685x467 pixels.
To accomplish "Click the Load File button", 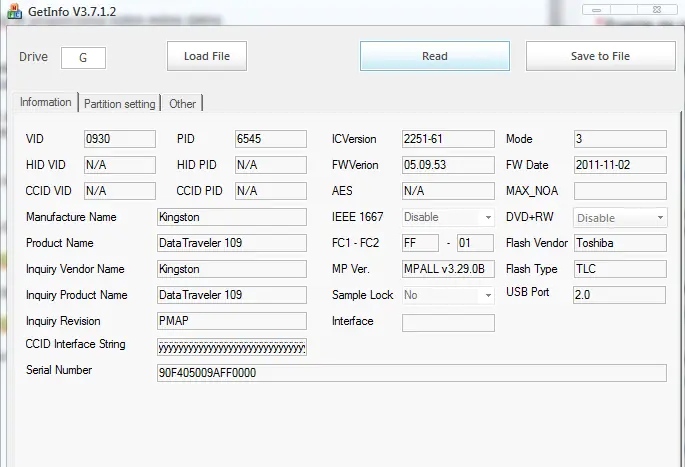I will point(207,56).
